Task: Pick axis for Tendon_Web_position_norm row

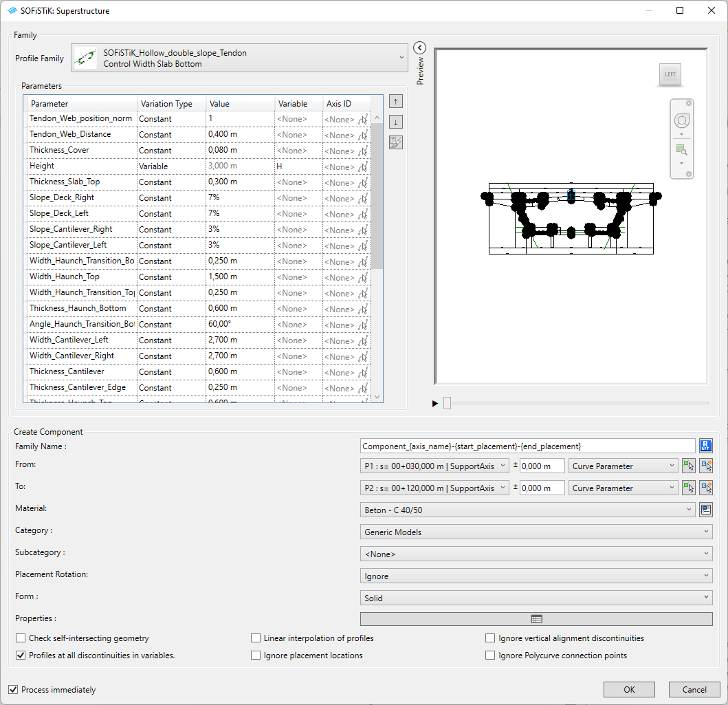Action: [x=363, y=120]
